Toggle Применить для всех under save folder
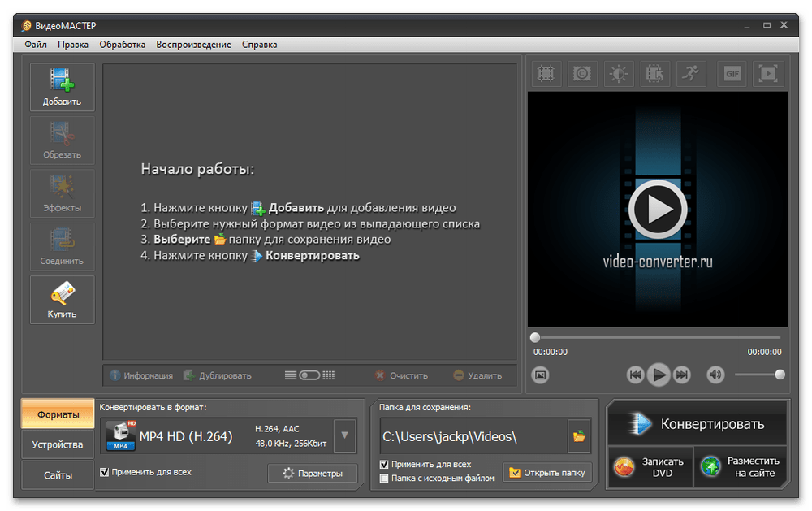 coord(385,465)
